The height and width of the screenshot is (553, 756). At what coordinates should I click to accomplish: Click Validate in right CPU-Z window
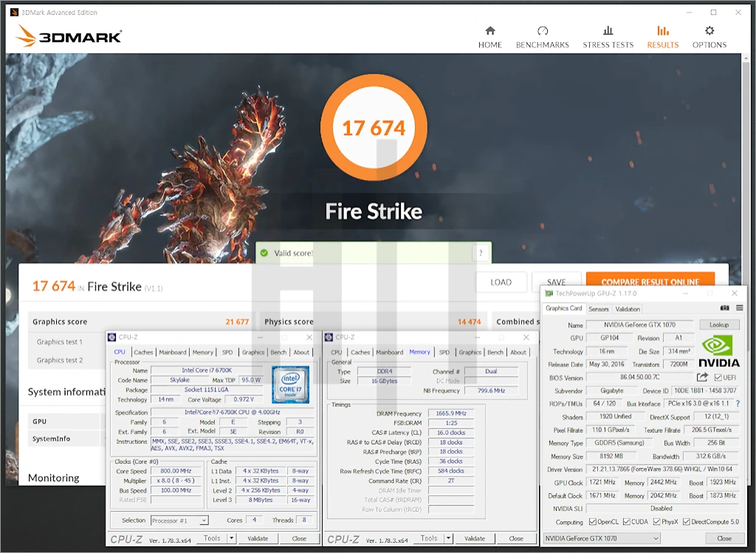475,538
